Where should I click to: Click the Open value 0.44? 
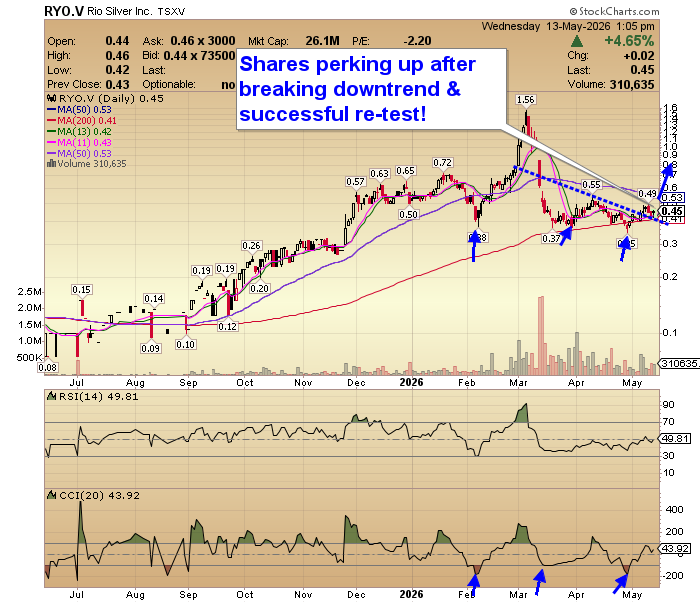click(117, 41)
